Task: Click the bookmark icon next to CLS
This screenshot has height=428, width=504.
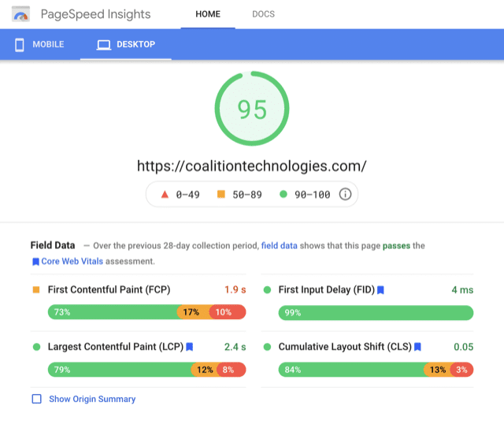Action: click(417, 347)
